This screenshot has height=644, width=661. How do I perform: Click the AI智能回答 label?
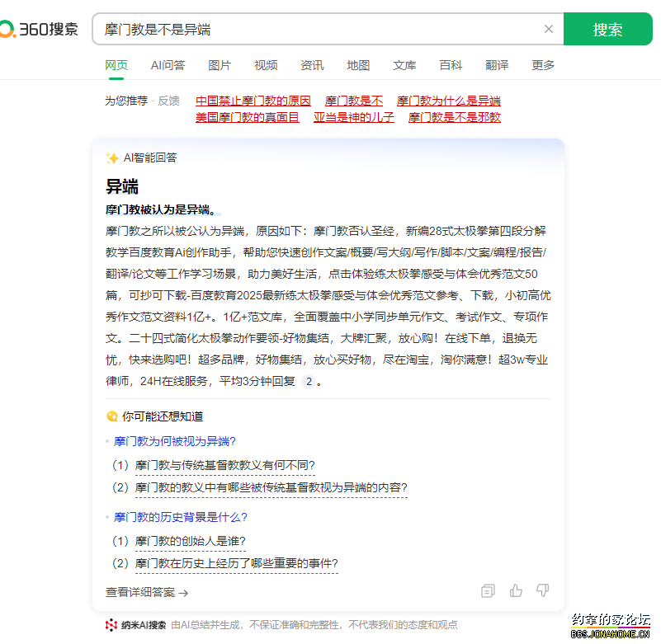[x=150, y=158]
